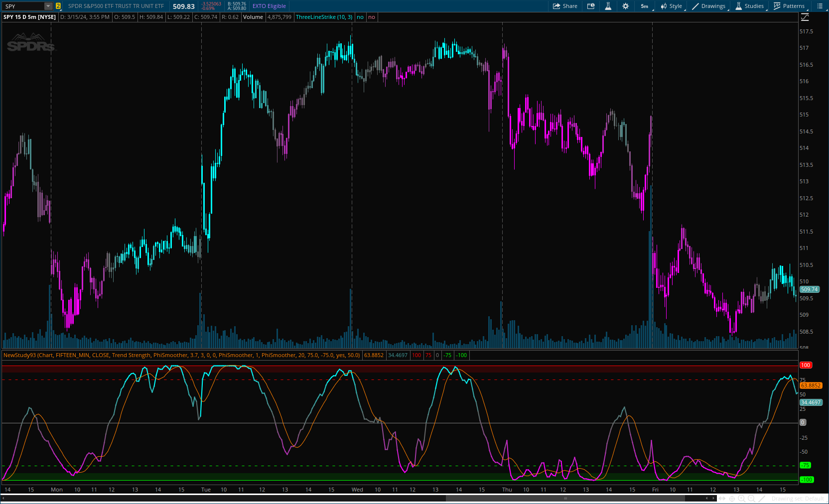The width and height of the screenshot is (829, 504).
Task: Expand the SPY symbol dropdown arrow
Action: pyautogui.click(x=48, y=6)
